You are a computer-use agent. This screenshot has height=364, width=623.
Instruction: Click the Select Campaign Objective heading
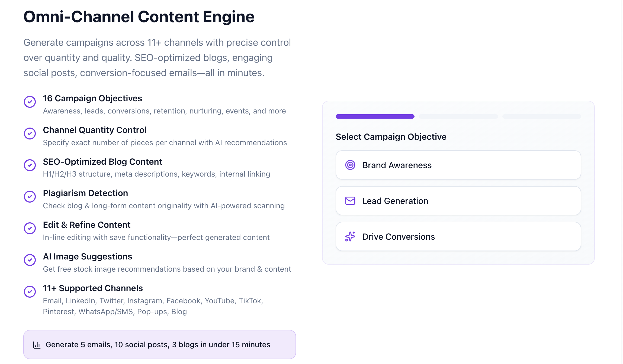pos(391,137)
